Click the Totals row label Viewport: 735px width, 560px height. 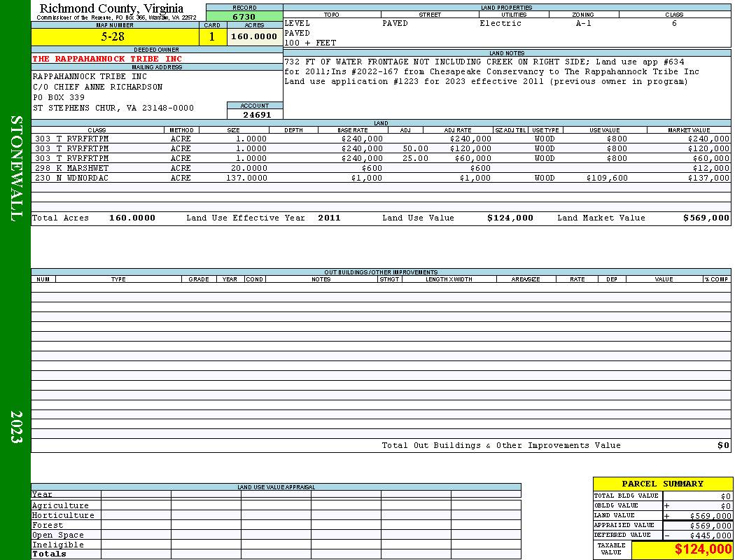tap(49, 554)
